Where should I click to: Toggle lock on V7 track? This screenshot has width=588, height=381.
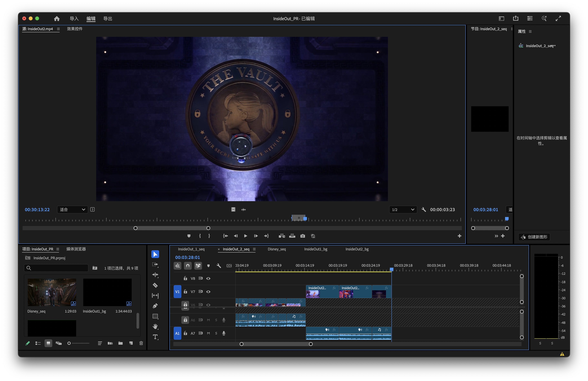[x=185, y=292]
